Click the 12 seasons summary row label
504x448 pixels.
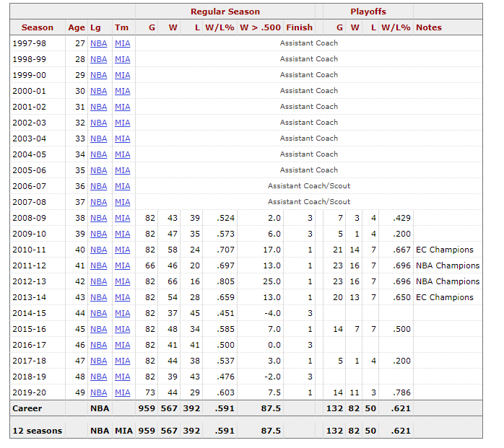(38, 431)
